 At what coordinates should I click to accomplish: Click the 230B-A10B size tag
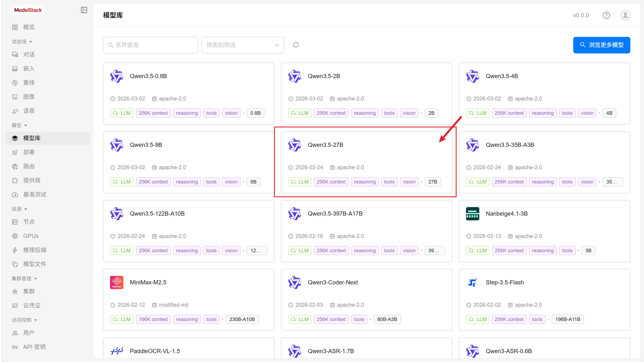(242, 319)
